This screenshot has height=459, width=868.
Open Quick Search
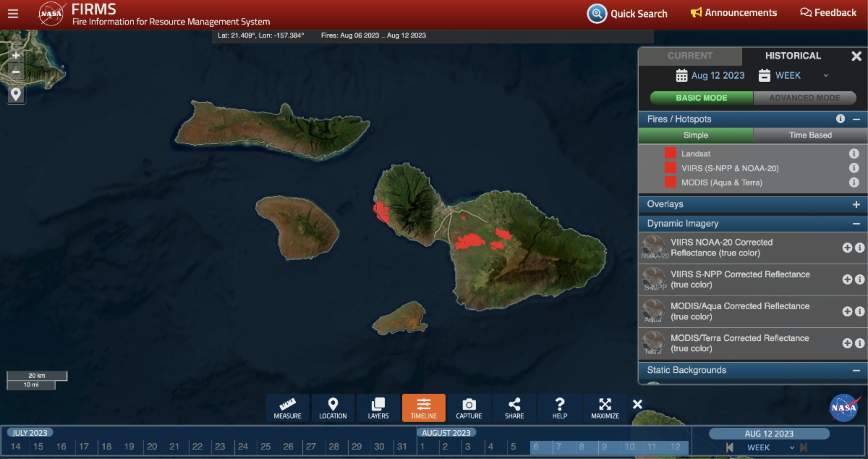click(x=628, y=13)
